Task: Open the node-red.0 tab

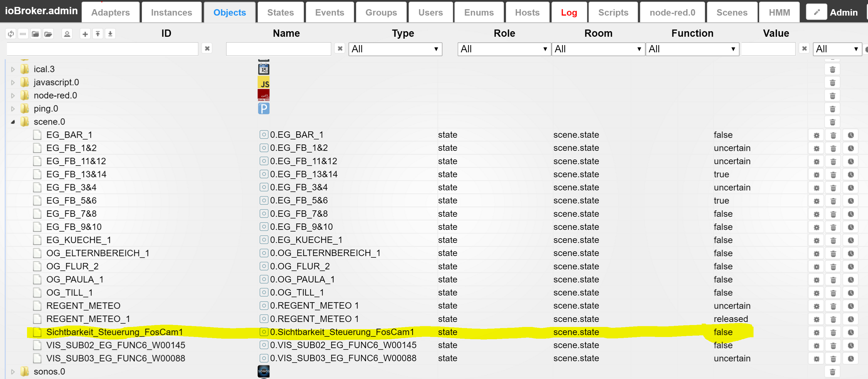Action: coord(672,13)
